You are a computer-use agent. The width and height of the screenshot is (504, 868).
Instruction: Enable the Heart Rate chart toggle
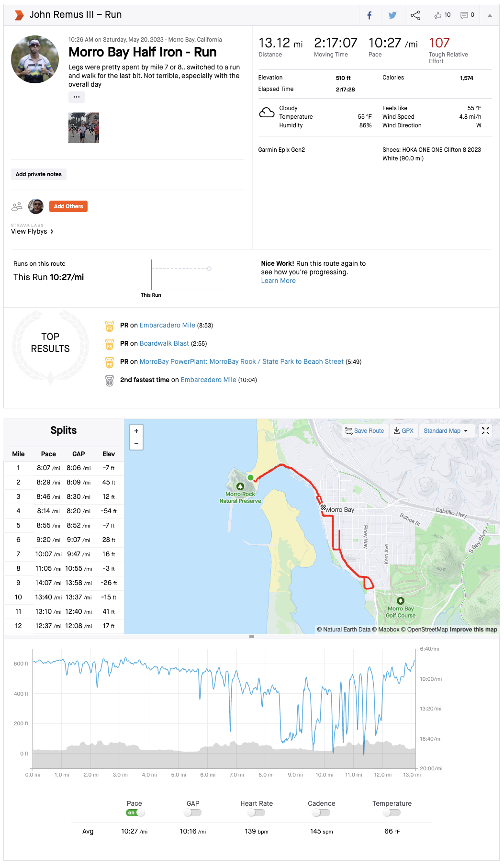tap(257, 812)
